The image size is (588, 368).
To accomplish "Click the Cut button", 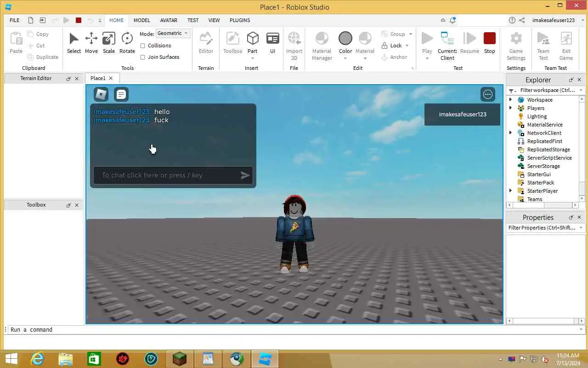I will [x=36, y=46].
